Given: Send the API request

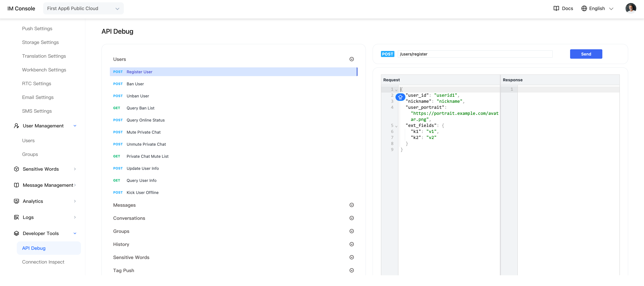Looking at the screenshot, I should (x=586, y=54).
